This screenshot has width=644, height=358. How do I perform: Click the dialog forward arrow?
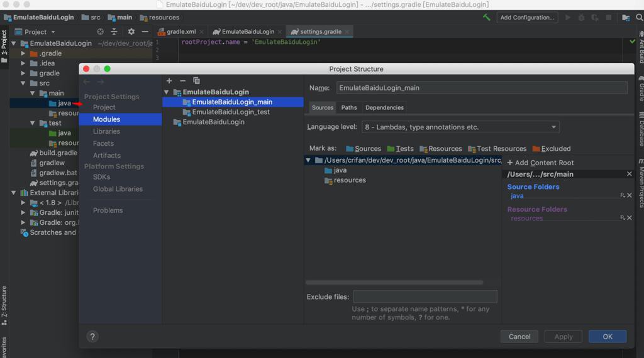click(100, 82)
